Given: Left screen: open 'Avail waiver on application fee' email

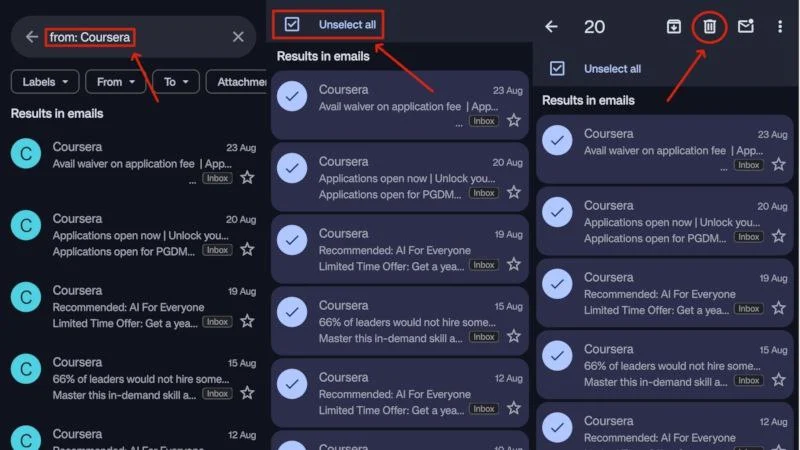Looking at the screenshot, I should (x=133, y=162).
